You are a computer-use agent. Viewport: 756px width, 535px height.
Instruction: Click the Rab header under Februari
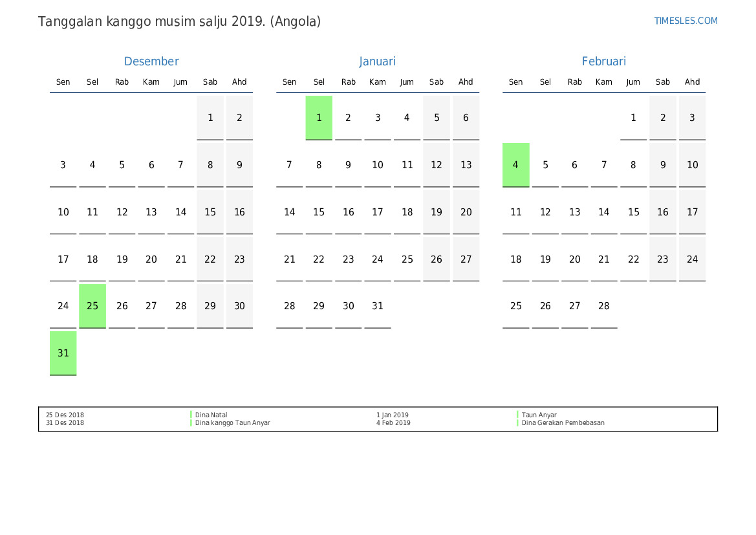click(x=575, y=82)
